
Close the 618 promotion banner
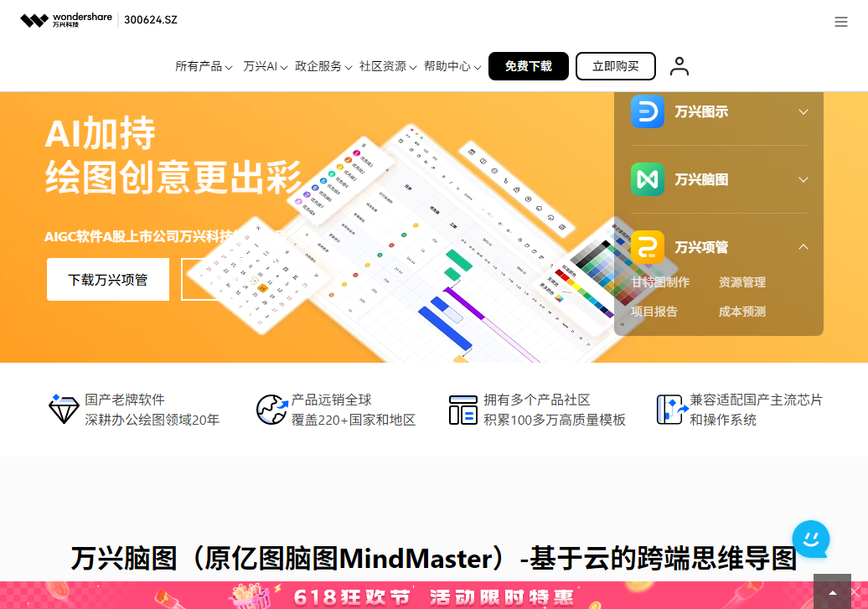pyautogui.click(x=855, y=592)
